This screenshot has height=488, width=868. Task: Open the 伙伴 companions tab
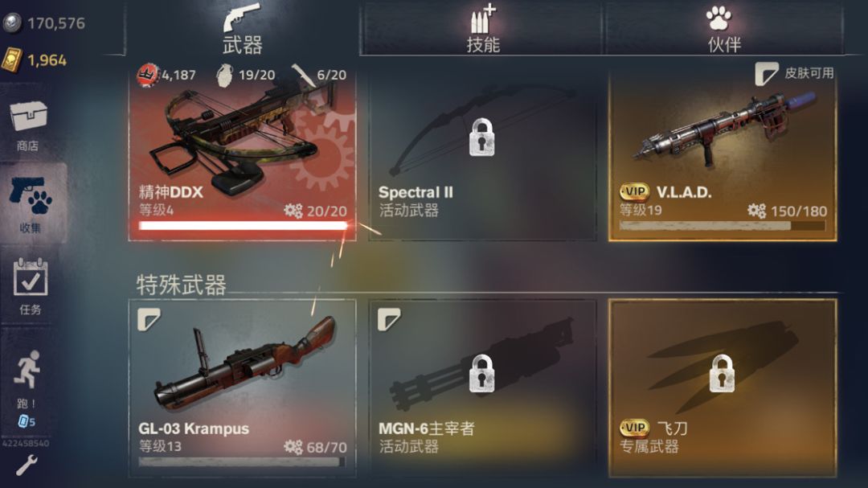(723, 28)
